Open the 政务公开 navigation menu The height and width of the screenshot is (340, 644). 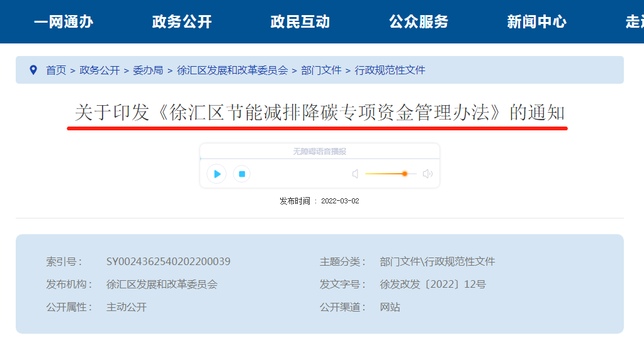tap(182, 22)
